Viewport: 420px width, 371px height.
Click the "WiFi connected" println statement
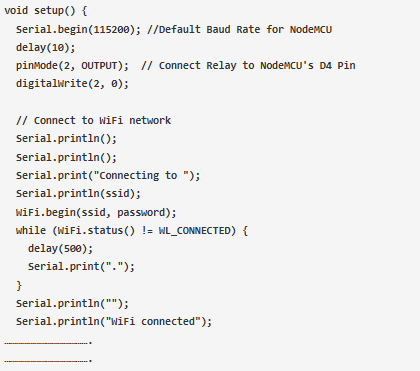tap(114, 321)
